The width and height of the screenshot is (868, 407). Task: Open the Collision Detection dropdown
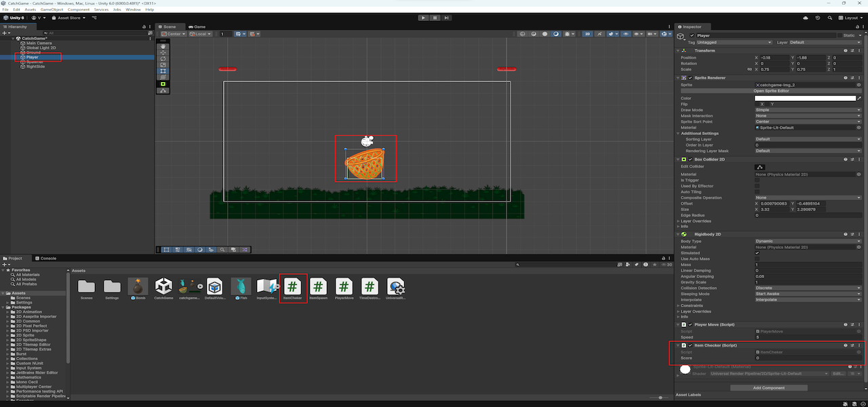(x=808, y=288)
